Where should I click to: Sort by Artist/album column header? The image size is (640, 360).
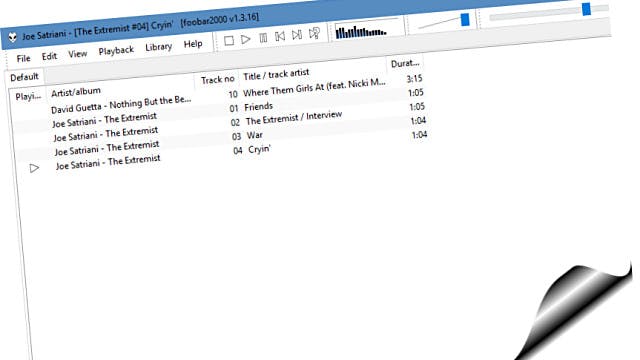pos(76,92)
